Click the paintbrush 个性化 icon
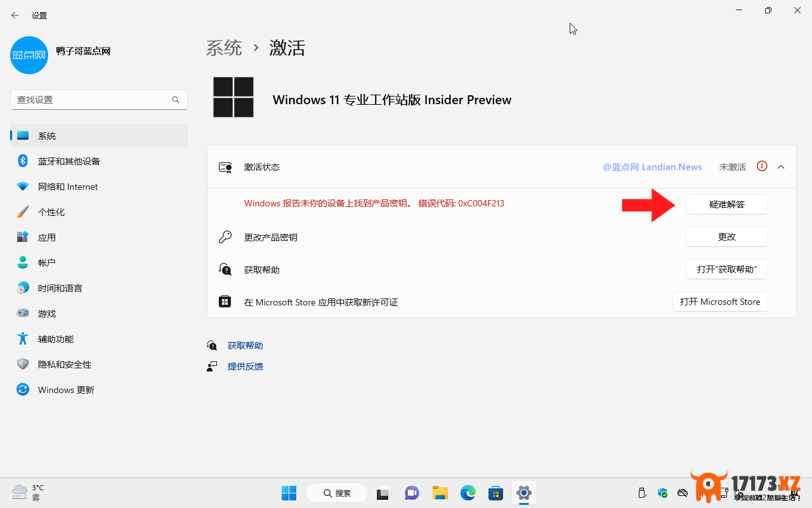812x508 pixels. pyautogui.click(x=23, y=212)
